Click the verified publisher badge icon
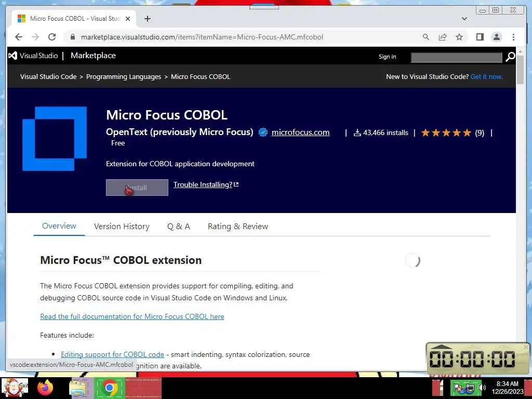 (x=263, y=132)
